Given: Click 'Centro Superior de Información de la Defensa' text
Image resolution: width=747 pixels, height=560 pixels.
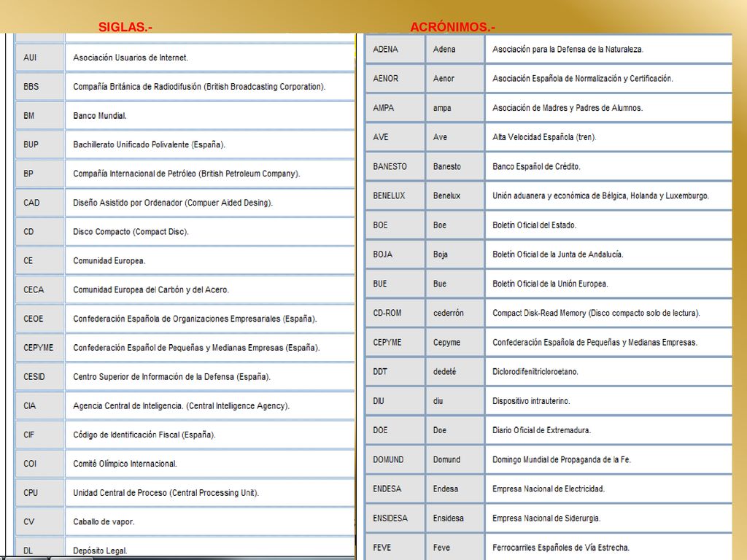Looking at the screenshot, I should pyautogui.click(x=171, y=377).
